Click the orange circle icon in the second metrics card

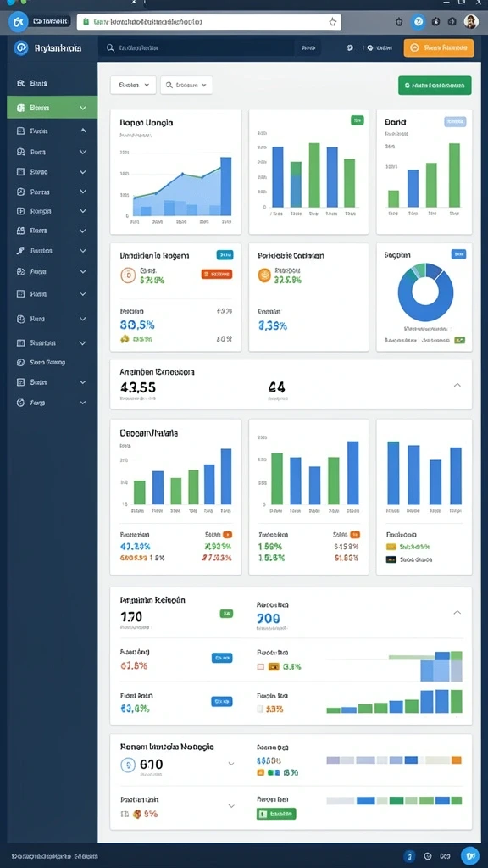264,275
